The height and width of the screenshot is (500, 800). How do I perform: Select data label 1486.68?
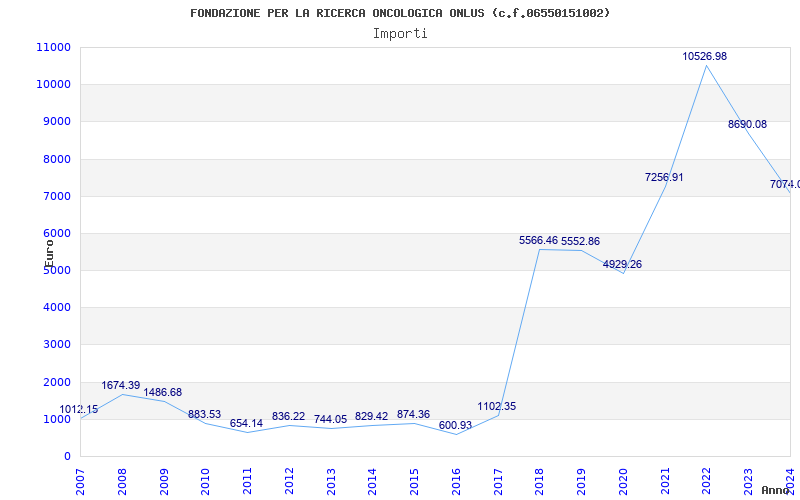click(162, 393)
